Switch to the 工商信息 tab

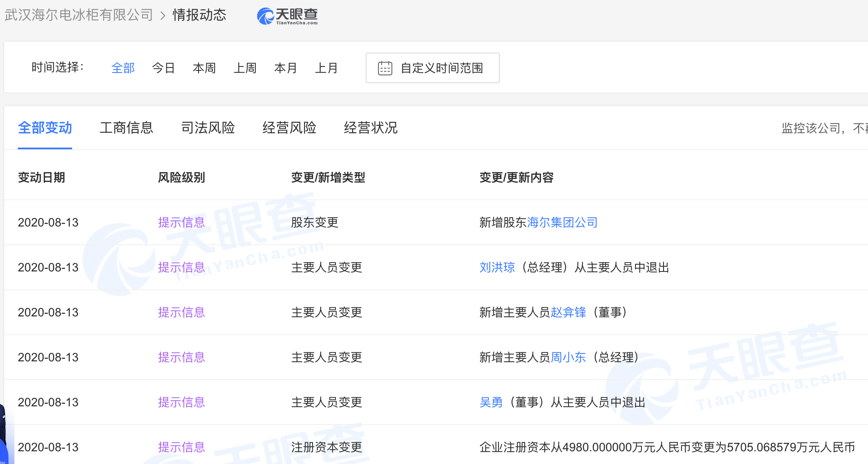(x=126, y=128)
